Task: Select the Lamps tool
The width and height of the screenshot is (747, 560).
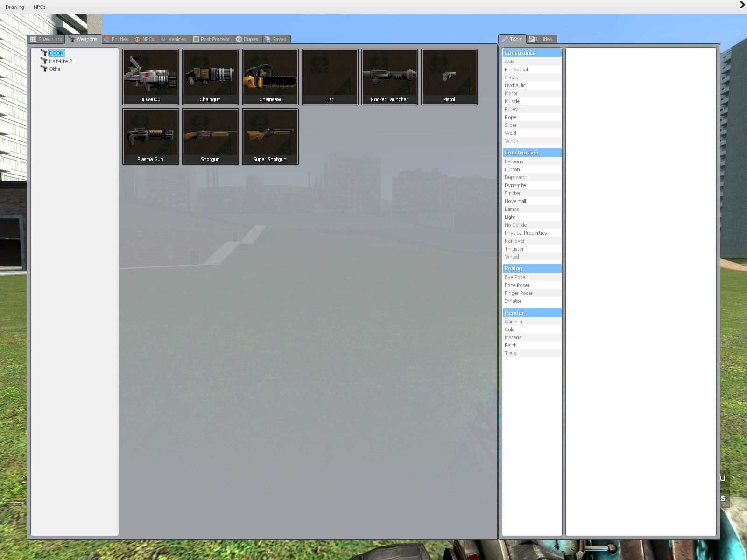Action: pyautogui.click(x=532, y=209)
